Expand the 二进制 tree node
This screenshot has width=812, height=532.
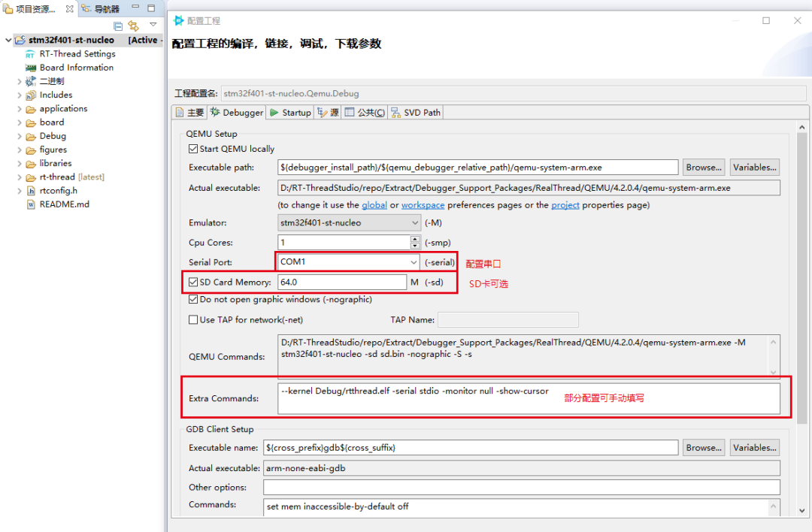tap(19, 82)
